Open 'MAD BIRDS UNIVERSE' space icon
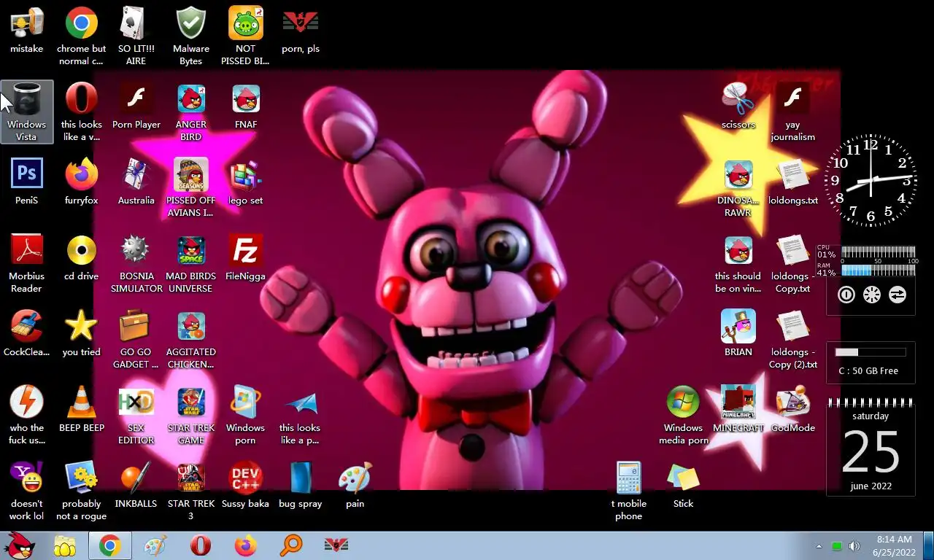 (x=190, y=263)
